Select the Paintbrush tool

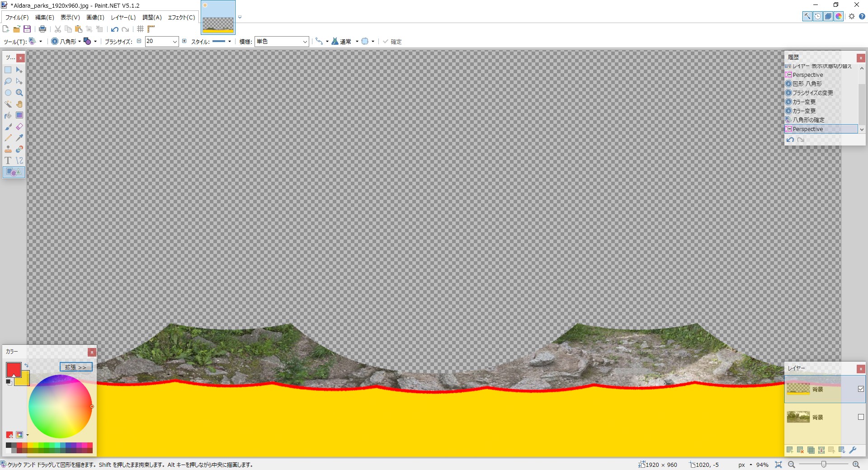pyautogui.click(x=8, y=127)
